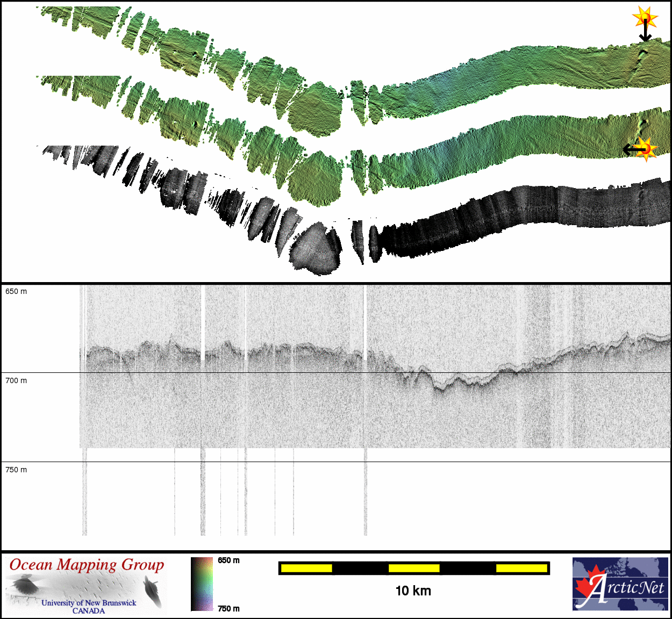Click the depth color gradient legend
672x619 pixels.
pyautogui.click(x=202, y=584)
